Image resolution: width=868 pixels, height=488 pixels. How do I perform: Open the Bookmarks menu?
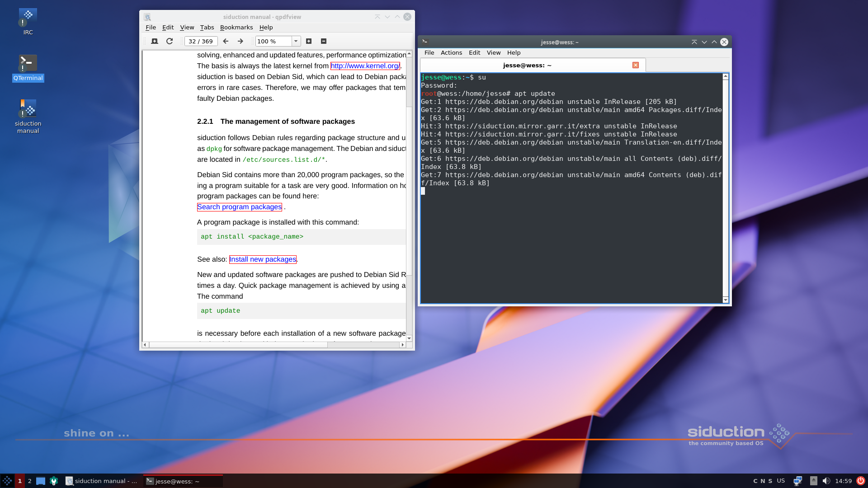pyautogui.click(x=236, y=28)
